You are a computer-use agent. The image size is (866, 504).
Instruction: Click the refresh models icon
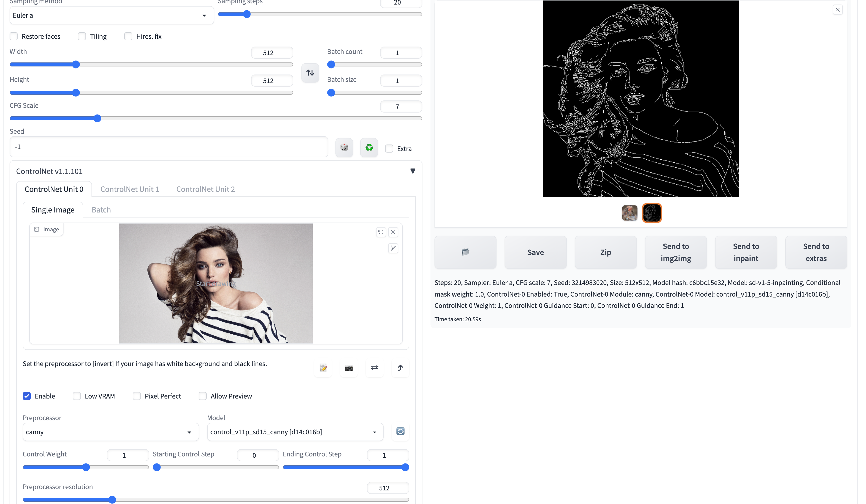pyautogui.click(x=400, y=431)
